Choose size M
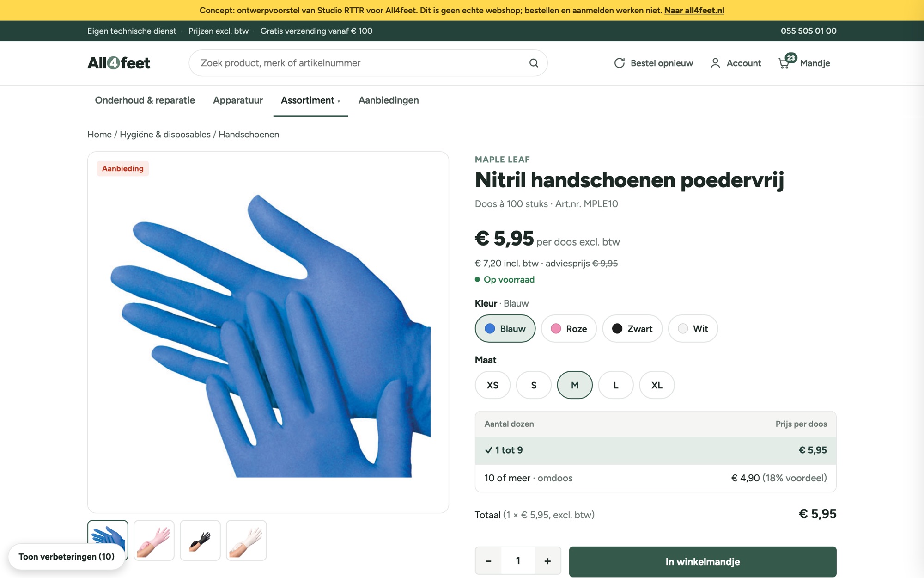 click(575, 385)
